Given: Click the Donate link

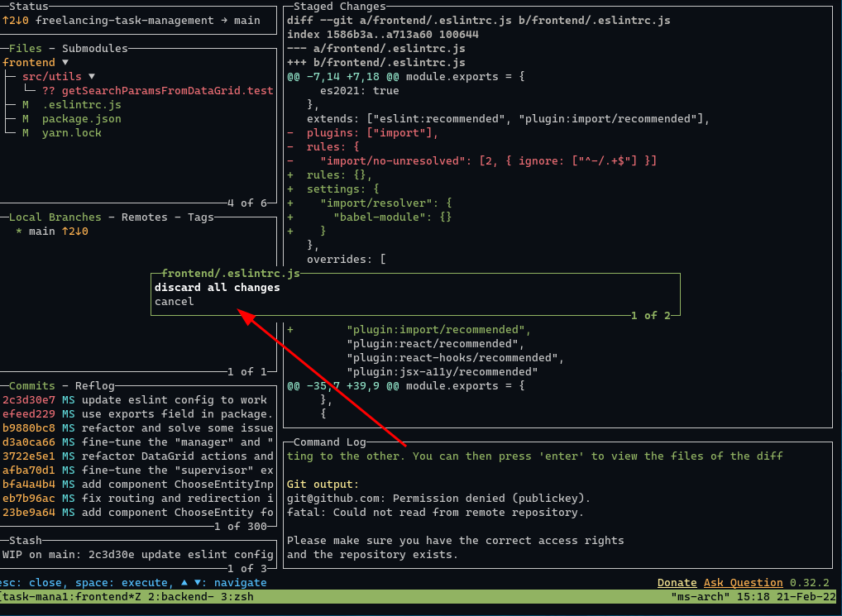Looking at the screenshot, I should [677, 583].
